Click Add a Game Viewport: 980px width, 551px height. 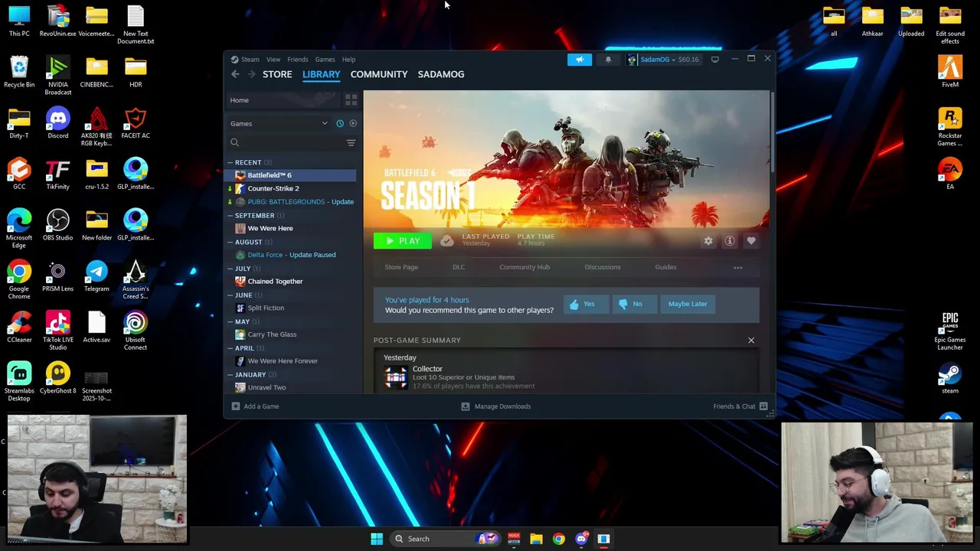[x=256, y=406]
